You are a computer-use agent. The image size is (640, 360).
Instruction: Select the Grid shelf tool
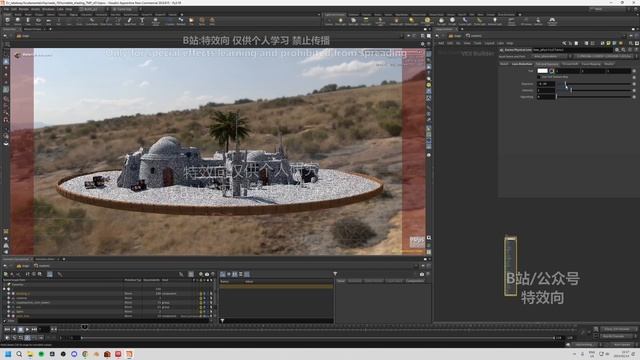[x=49, y=21]
